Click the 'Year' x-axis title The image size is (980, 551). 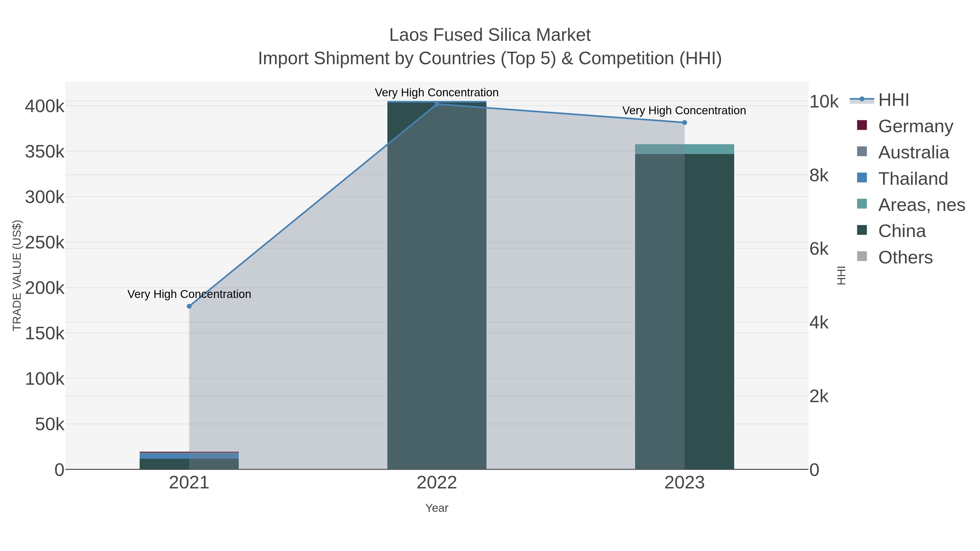point(437,508)
